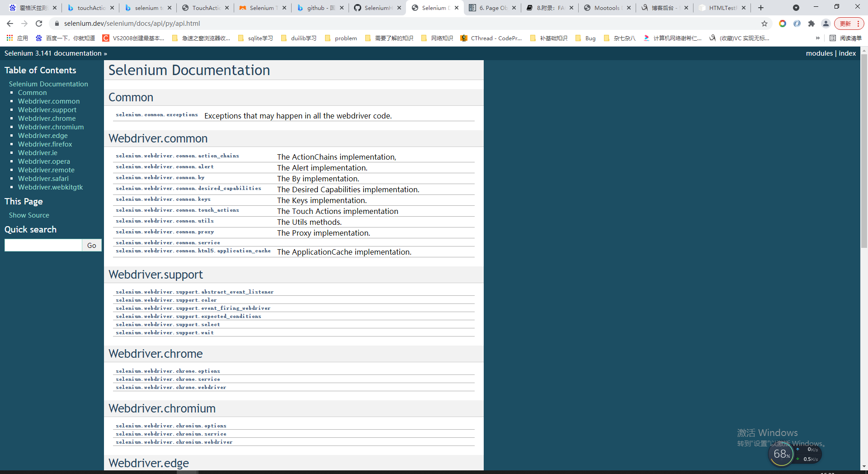The image size is (868, 474).
Task: Bookmark this page with the star icon
Action: 764,24
